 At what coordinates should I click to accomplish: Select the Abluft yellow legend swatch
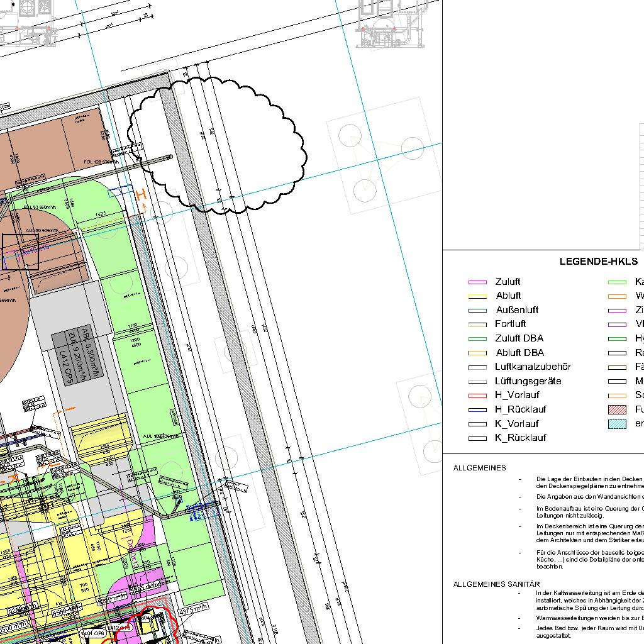(x=477, y=296)
